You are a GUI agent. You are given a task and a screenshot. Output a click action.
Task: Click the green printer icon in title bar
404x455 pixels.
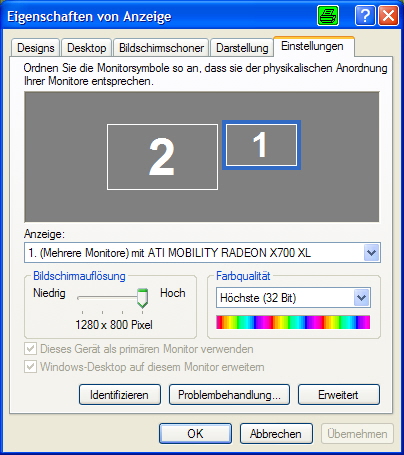(328, 16)
